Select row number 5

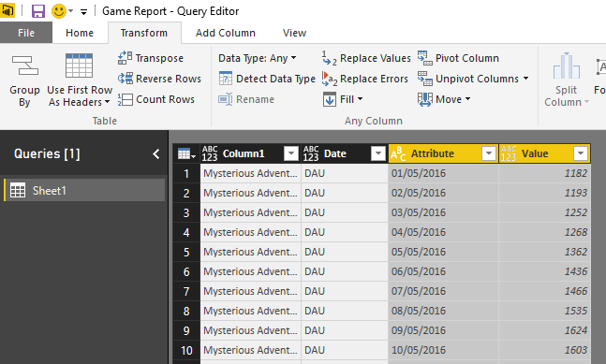coord(186,252)
